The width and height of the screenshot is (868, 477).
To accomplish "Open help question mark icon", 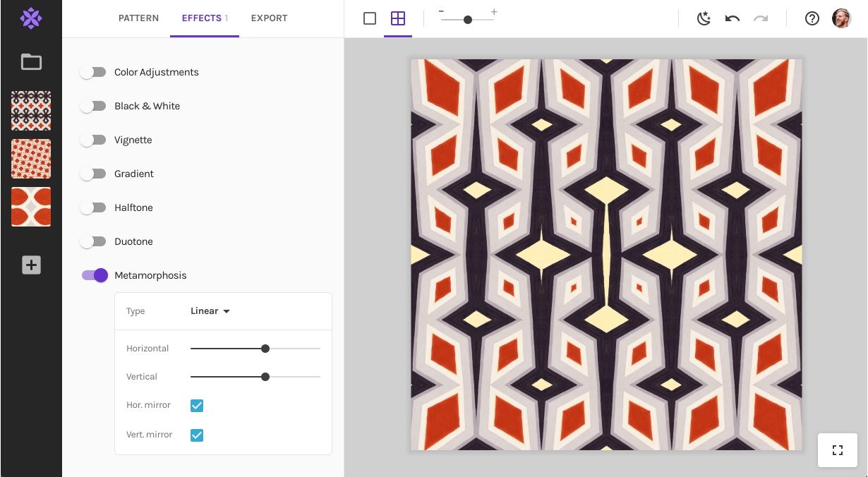I will [x=812, y=18].
